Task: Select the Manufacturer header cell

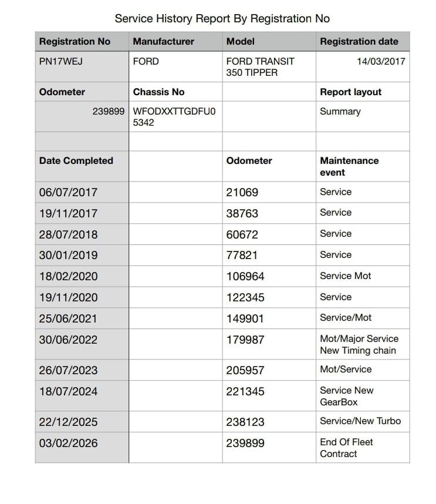Action: coord(164,42)
